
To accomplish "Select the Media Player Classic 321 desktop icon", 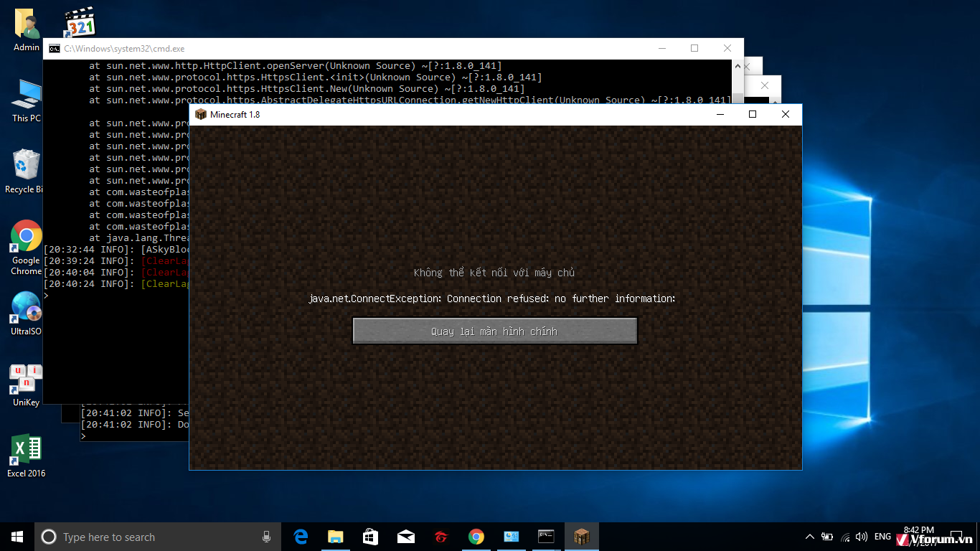I will tap(79, 22).
